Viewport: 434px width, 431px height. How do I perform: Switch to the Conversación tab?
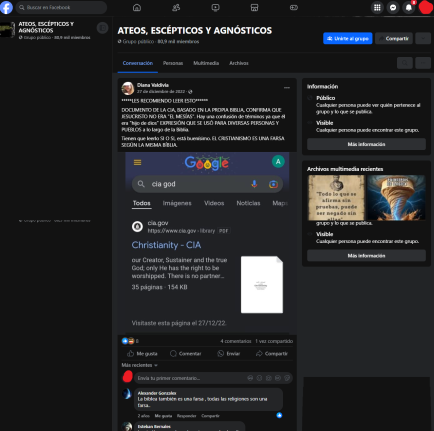click(x=138, y=63)
